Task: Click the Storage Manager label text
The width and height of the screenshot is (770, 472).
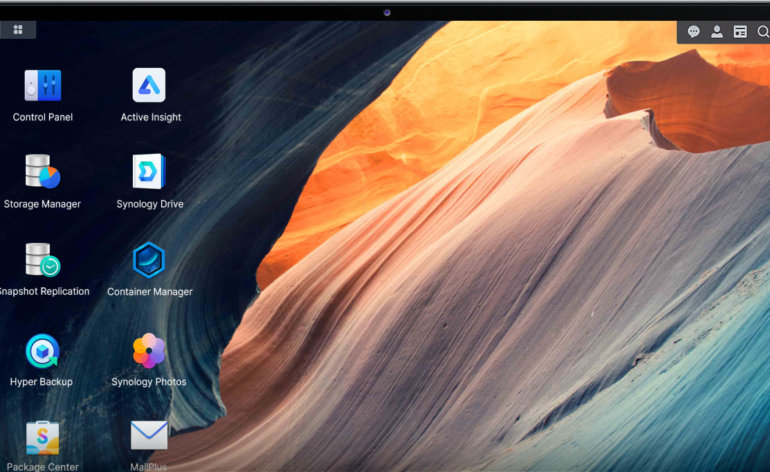Action: point(42,204)
